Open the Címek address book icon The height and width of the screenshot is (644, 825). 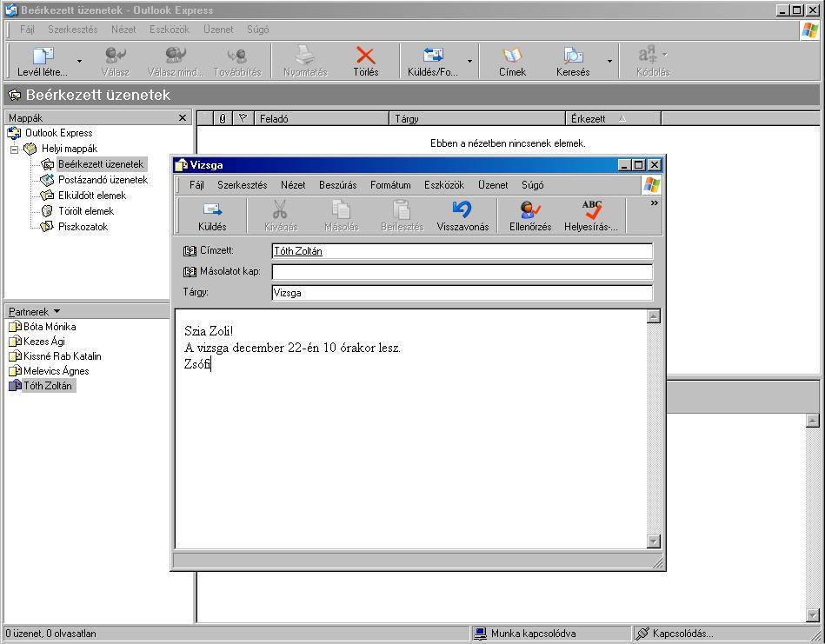[x=512, y=56]
